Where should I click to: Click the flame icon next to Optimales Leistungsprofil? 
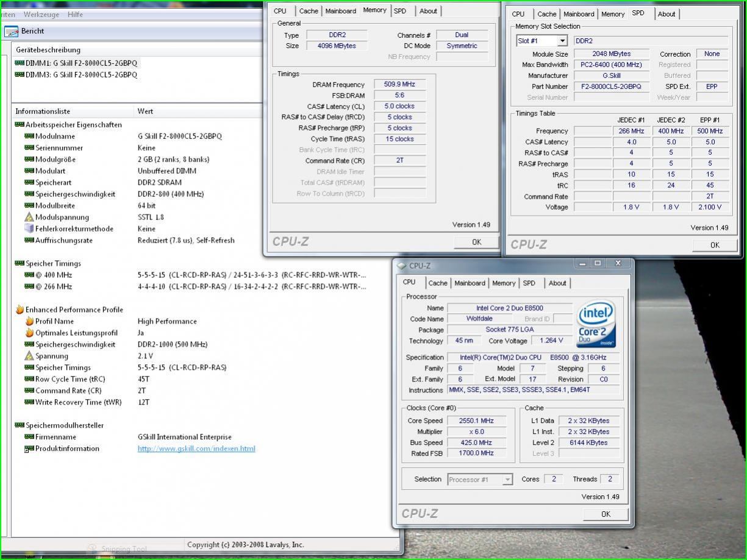[x=29, y=333]
